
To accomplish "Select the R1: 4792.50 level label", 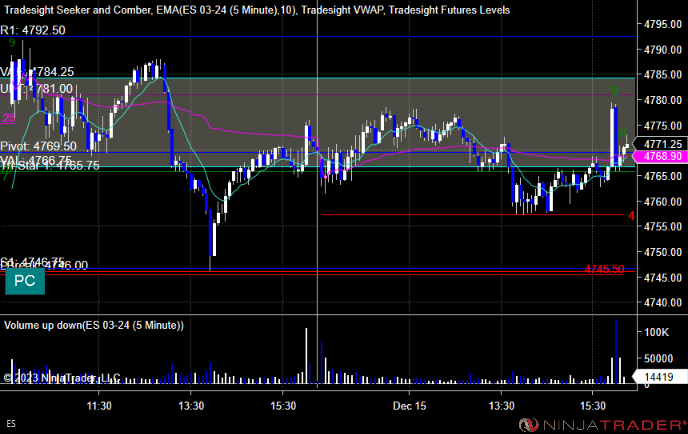I will (33, 30).
